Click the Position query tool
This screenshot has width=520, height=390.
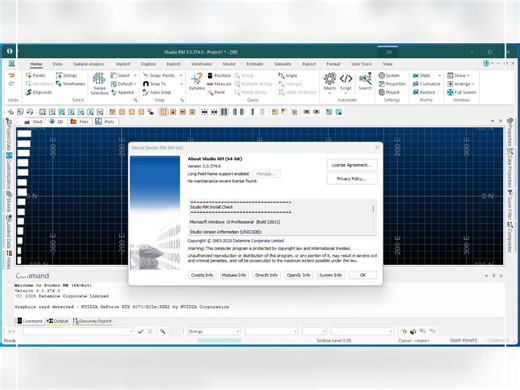[219, 75]
